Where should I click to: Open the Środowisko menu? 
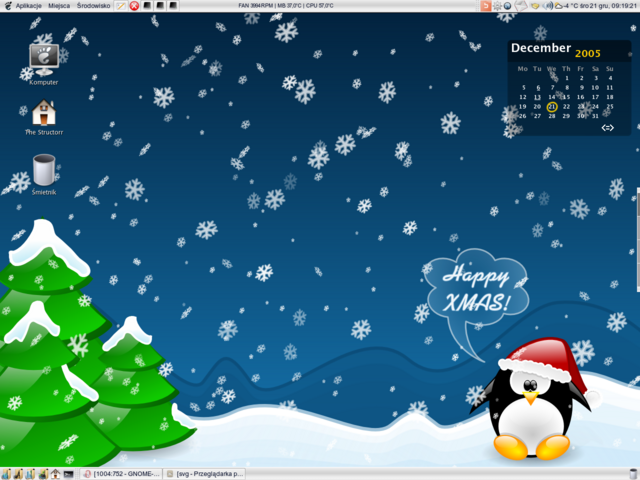tap(93, 6)
